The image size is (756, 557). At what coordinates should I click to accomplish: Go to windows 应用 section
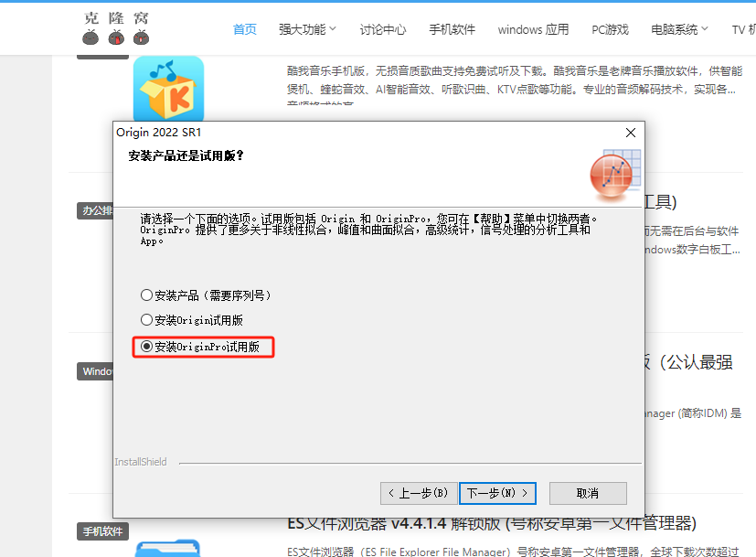(x=533, y=29)
